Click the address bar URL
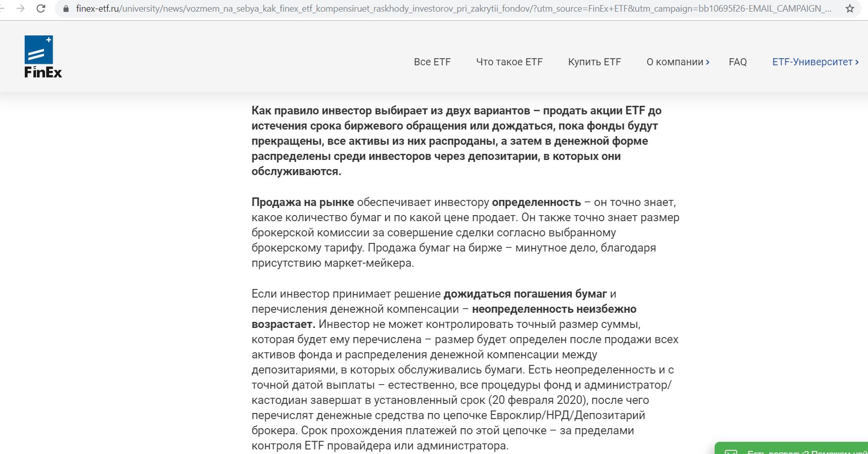Image resolution: width=868 pixels, height=454 pixels. click(x=453, y=9)
